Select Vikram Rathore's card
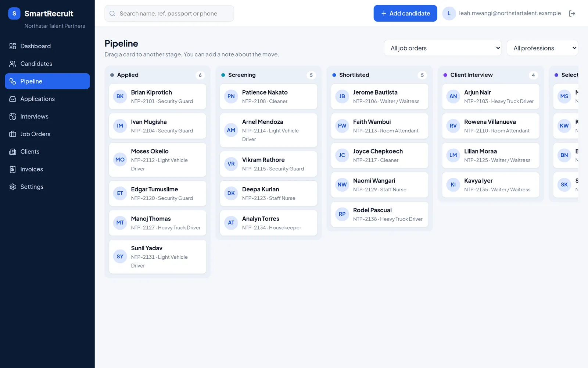 269,164
